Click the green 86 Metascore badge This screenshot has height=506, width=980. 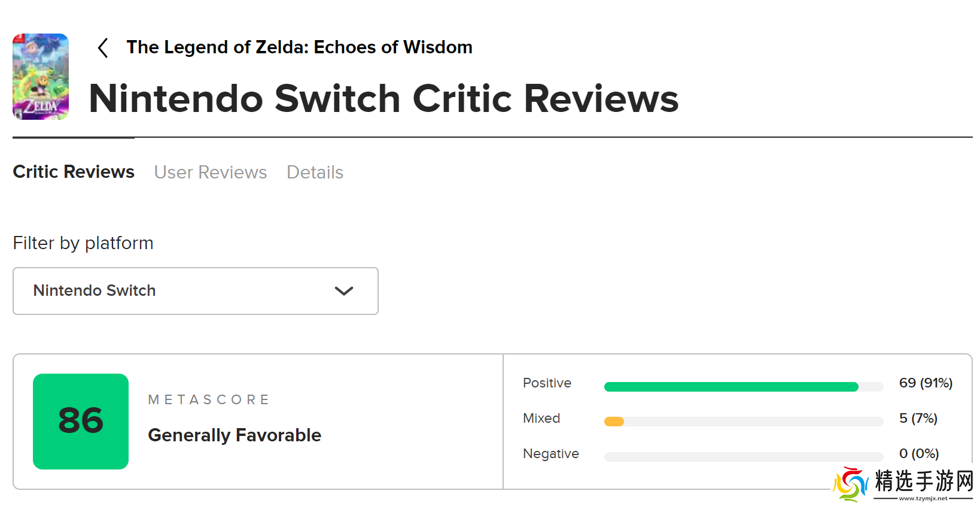point(81,421)
